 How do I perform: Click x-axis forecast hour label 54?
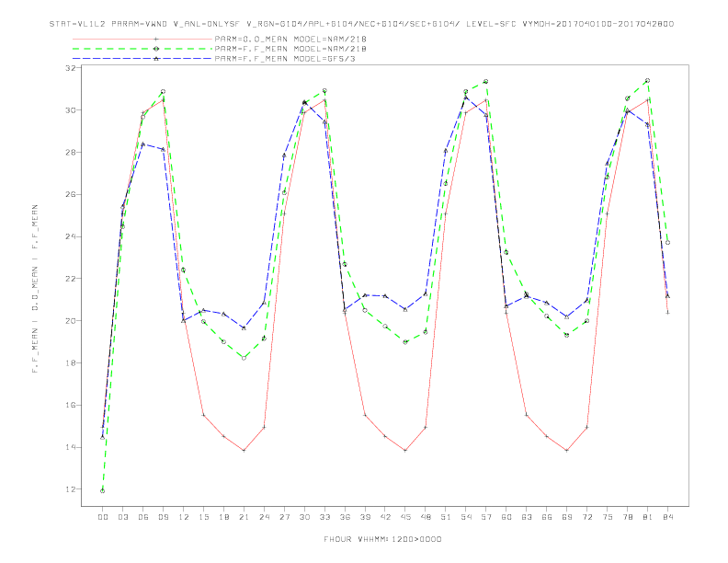466,517
